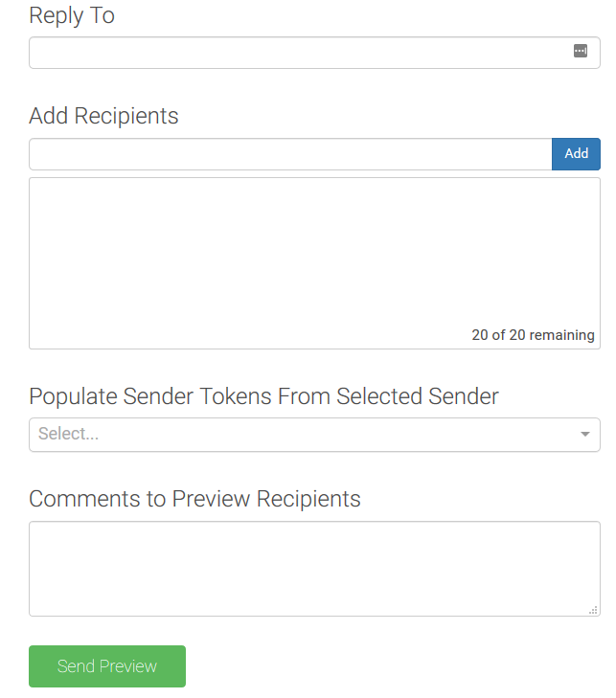Click the word "Add" on the blue button
Screen dimensions: 616x698
577,154
